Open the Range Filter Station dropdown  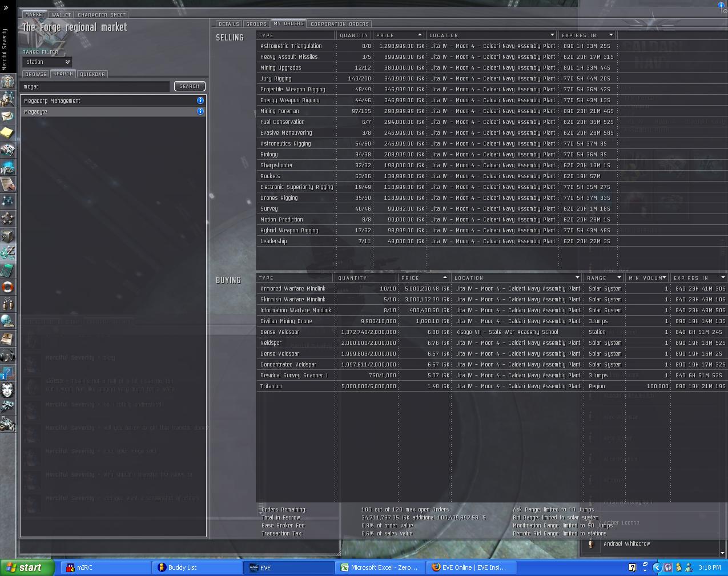click(47, 62)
